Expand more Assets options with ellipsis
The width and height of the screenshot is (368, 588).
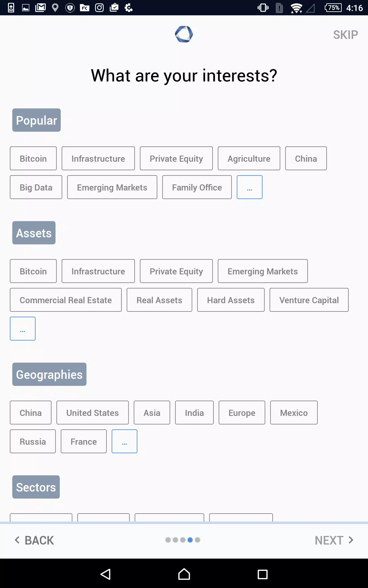pyautogui.click(x=23, y=329)
